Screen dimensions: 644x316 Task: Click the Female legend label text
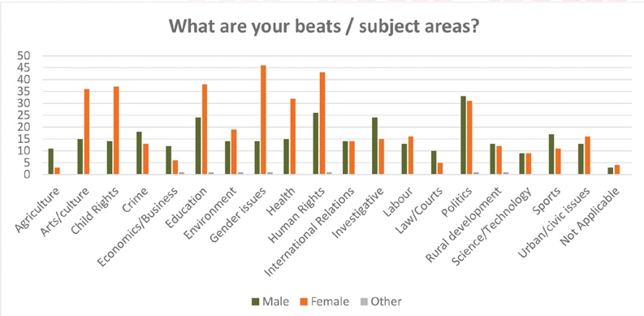[331, 301]
